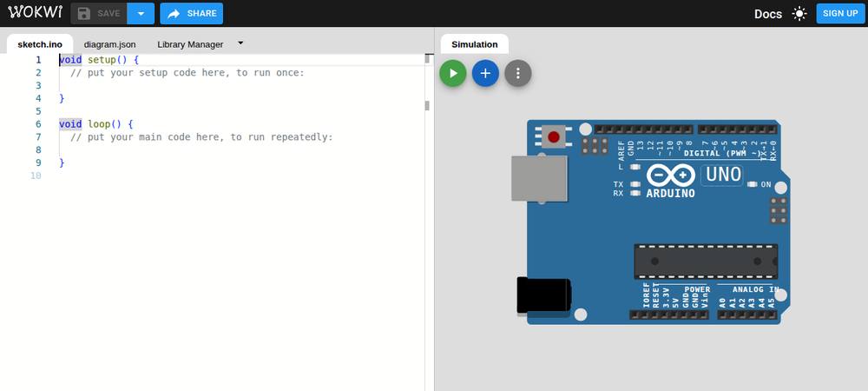
Task: Click the Sign Up button
Action: click(840, 13)
